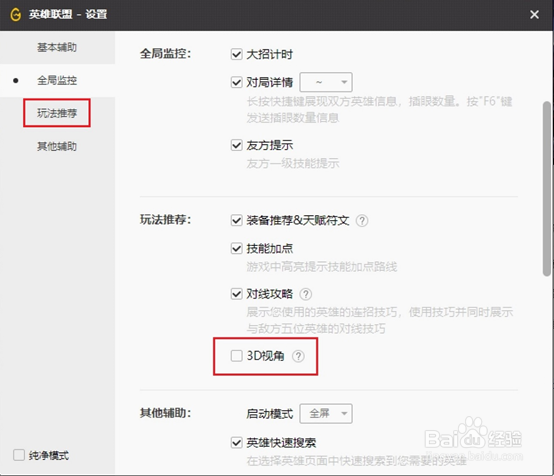This screenshot has height=476, width=554.
Task: Switch to 全局监控 sidebar tab
Action: click(x=57, y=80)
